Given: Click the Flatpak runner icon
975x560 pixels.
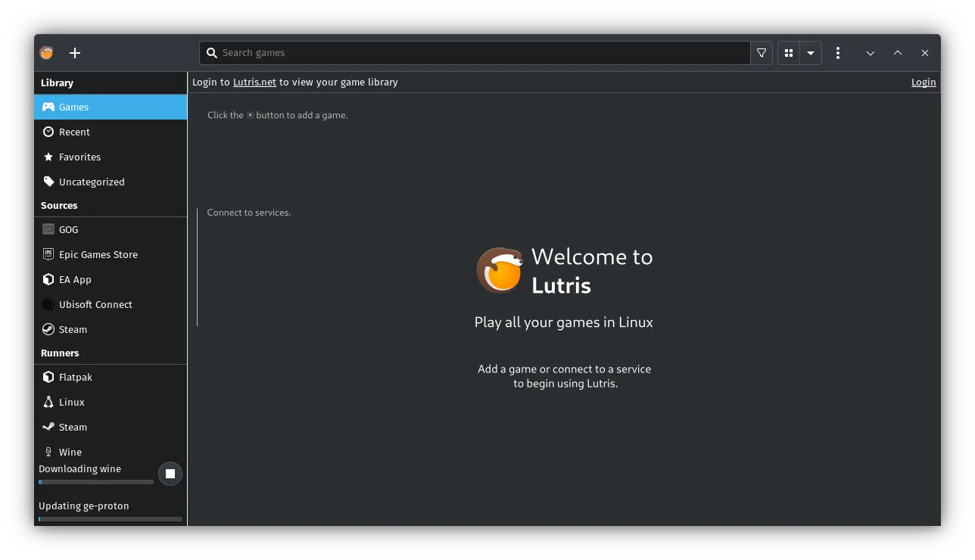Looking at the screenshot, I should pos(48,377).
